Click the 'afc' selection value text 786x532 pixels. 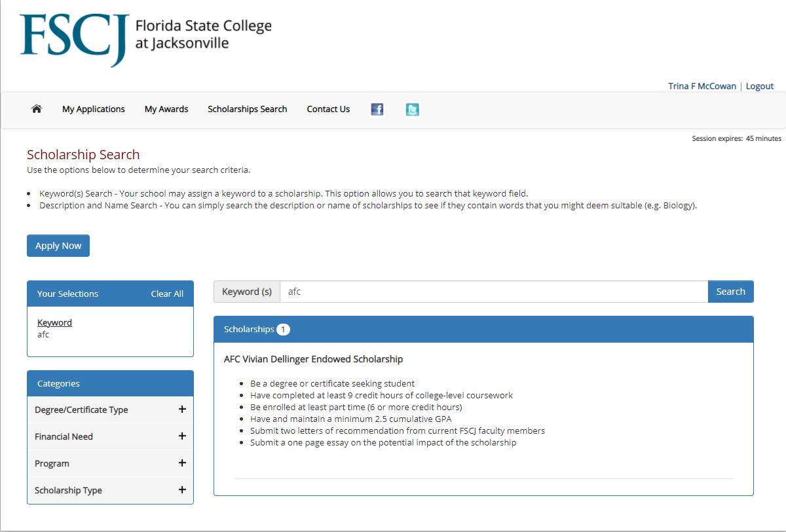tap(43, 334)
